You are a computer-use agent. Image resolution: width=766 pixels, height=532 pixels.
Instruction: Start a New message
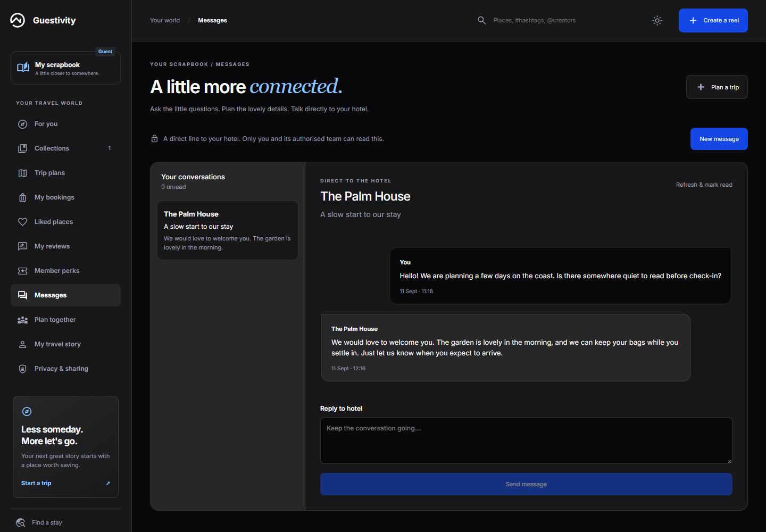point(719,139)
